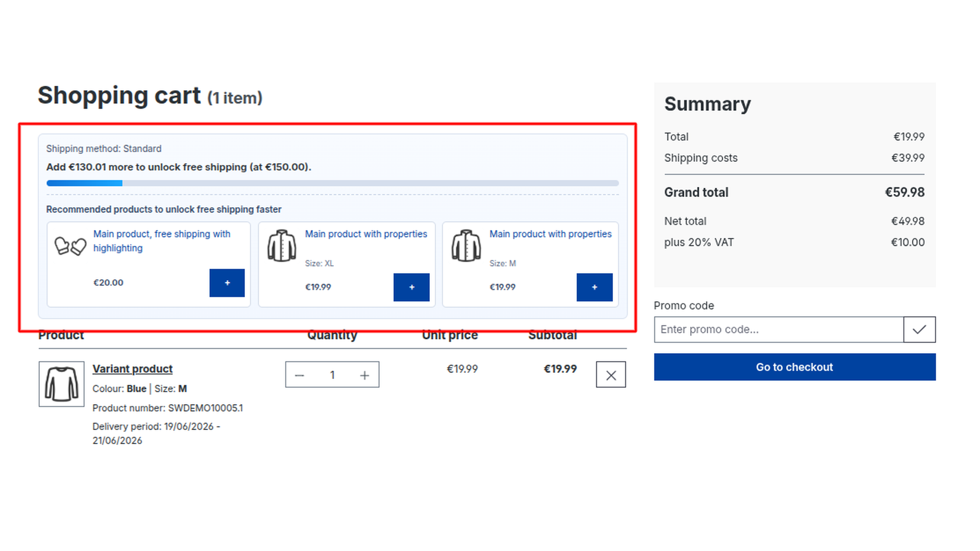Open the Variant product sweater thumbnail

pyautogui.click(x=61, y=384)
